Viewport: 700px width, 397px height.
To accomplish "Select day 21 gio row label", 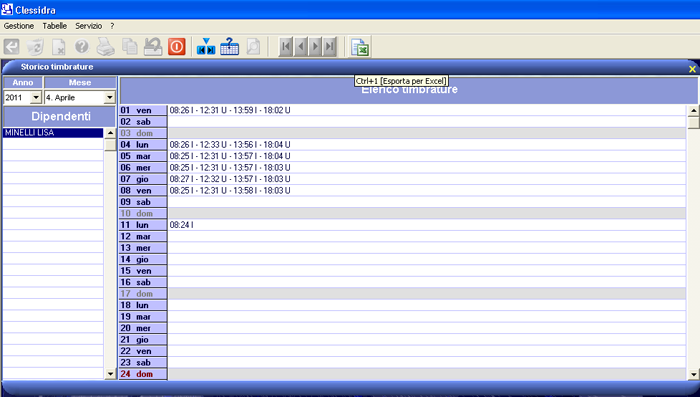I will pyautogui.click(x=143, y=339).
